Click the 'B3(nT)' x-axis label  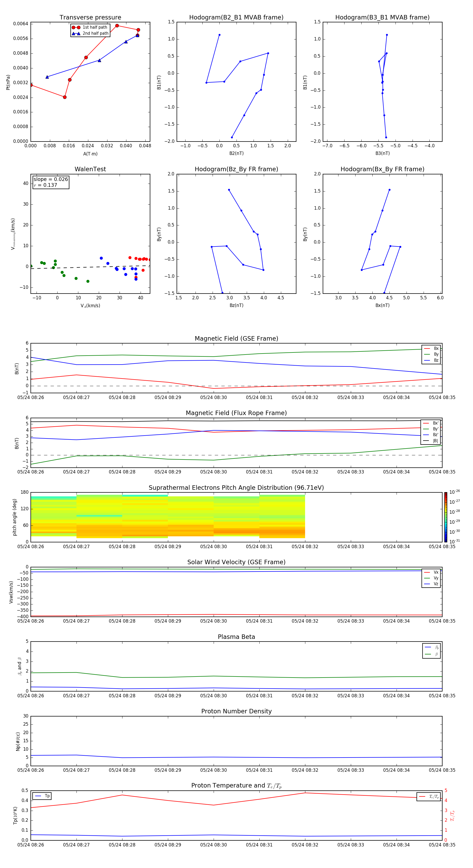[x=382, y=153]
